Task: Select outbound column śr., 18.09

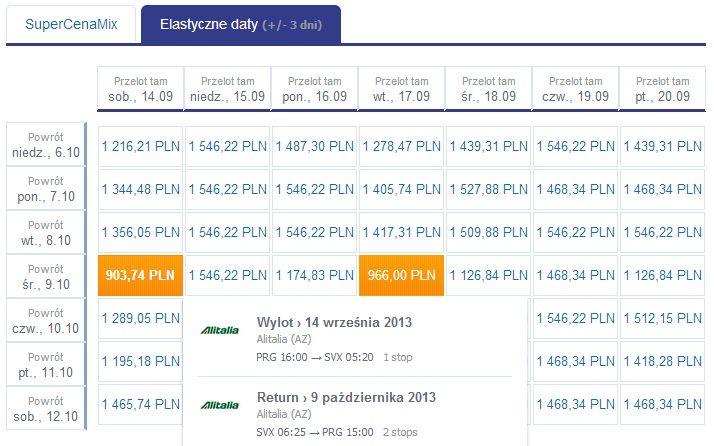Action: [488, 88]
